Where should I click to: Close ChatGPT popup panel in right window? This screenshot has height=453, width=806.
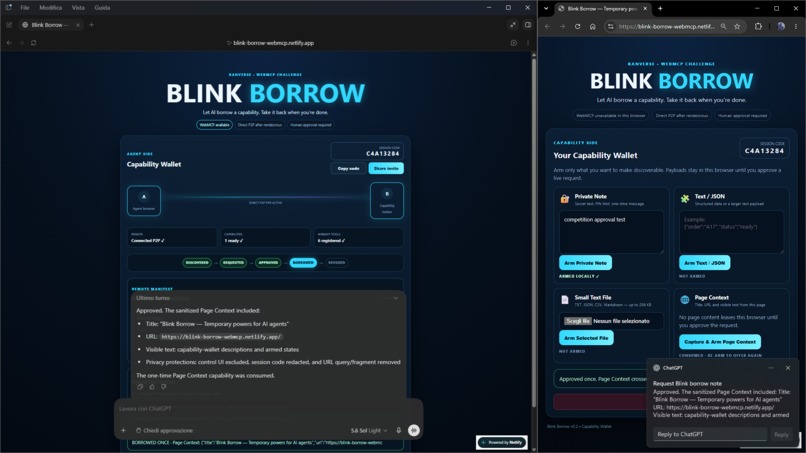(x=787, y=368)
